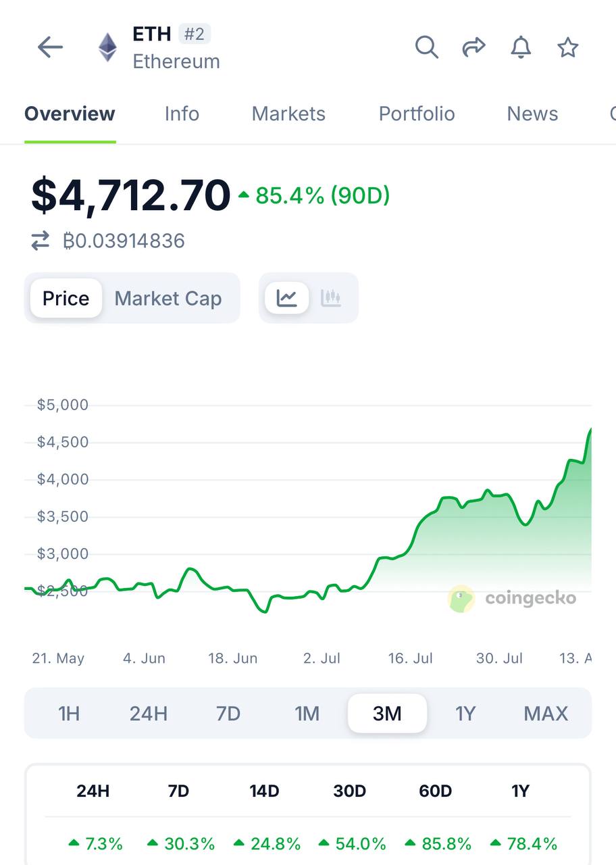Tap the 7D column header
This screenshot has height=865, width=616.
pyautogui.click(x=178, y=791)
